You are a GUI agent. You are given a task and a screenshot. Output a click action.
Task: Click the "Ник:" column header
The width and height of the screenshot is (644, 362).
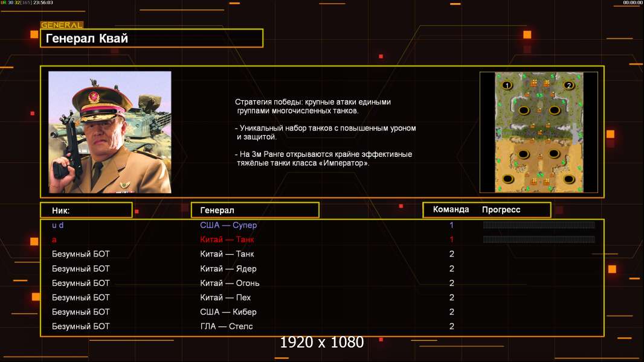pyautogui.click(x=86, y=211)
